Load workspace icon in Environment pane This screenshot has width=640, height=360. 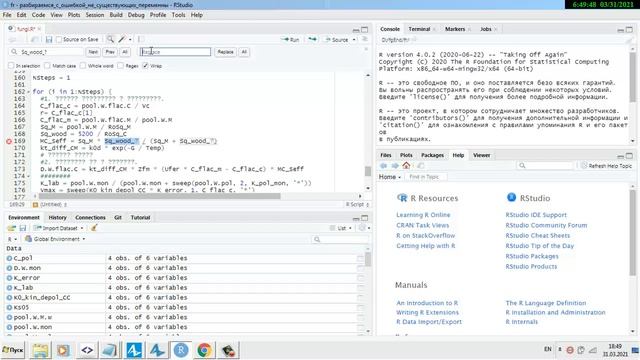[12, 228]
